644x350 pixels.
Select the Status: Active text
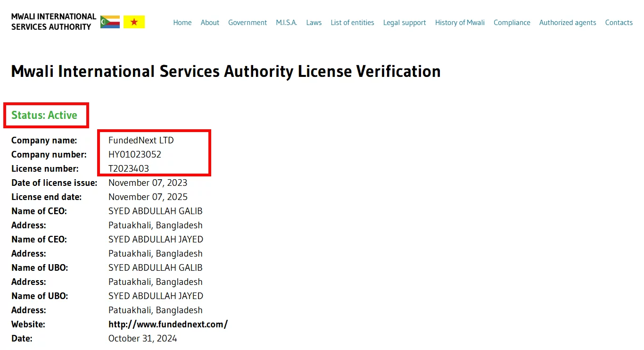click(44, 115)
